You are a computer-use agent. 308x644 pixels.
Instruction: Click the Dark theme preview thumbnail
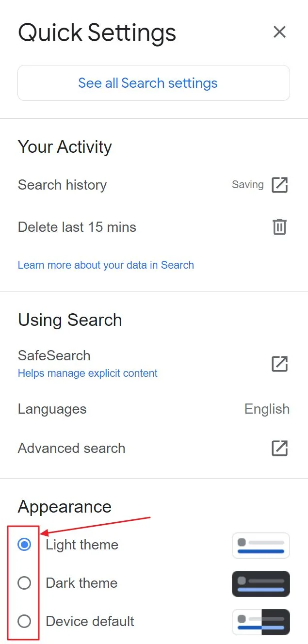[261, 584]
